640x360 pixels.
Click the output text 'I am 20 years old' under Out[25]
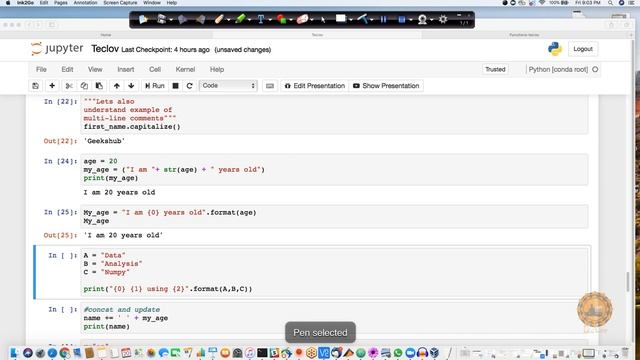point(123,235)
